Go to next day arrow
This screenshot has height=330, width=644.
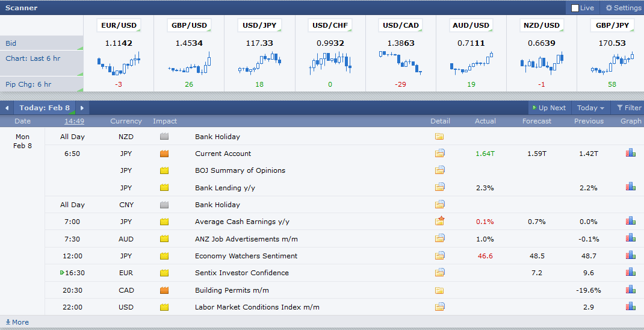[82, 108]
